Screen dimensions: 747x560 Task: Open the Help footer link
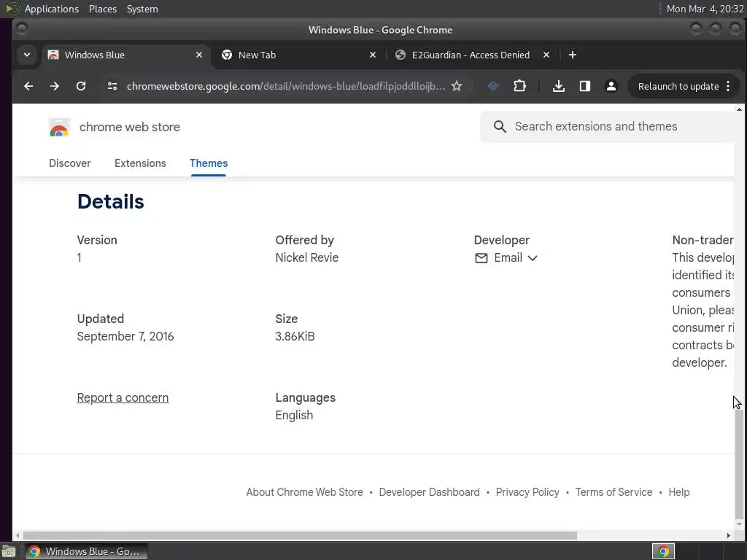click(x=679, y=492)
